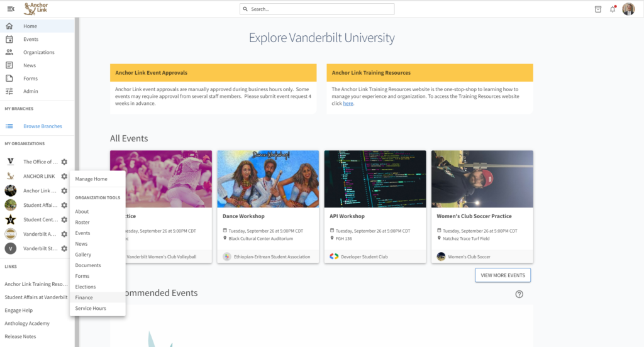Screen dimensions: 644x347
Task: Click the help question mark icon
Action: click(x=519, y=294)
